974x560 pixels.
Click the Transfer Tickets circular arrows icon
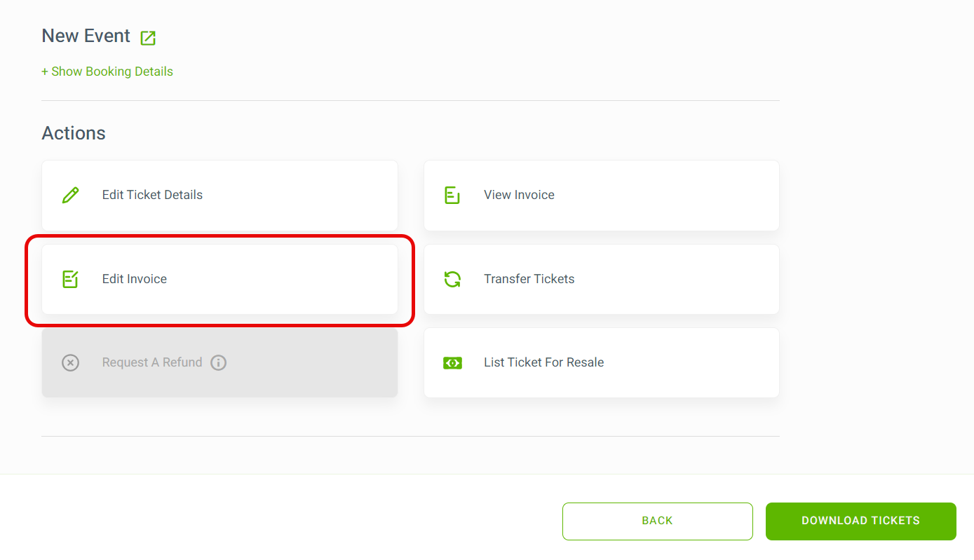452,279
